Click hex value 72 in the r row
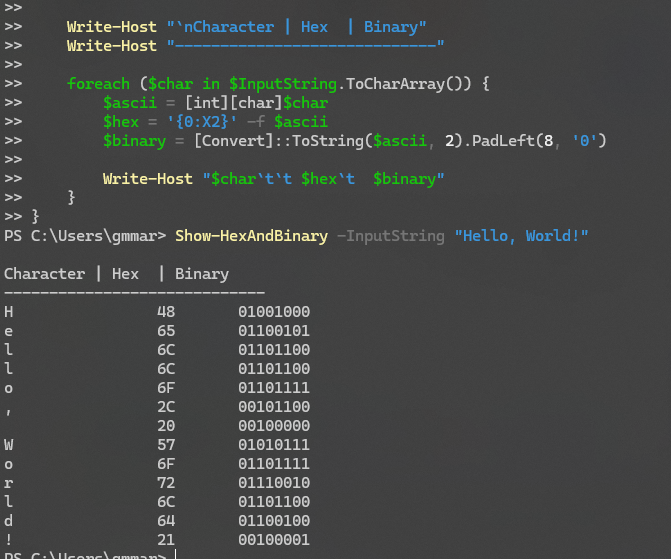This screenshot has width=671, height=559. click(166, 482)
